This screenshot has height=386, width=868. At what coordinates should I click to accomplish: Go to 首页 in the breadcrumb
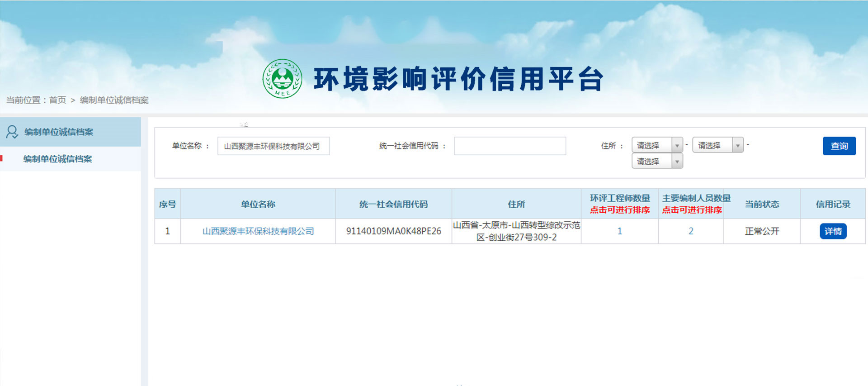coord(57,100)
